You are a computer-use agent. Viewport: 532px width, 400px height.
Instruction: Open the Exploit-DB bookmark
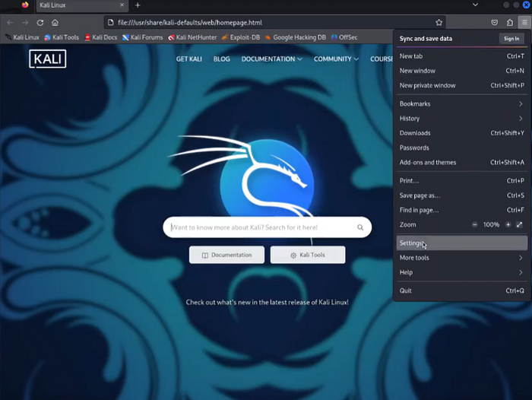pyautogui.click(x=241, y=37)
